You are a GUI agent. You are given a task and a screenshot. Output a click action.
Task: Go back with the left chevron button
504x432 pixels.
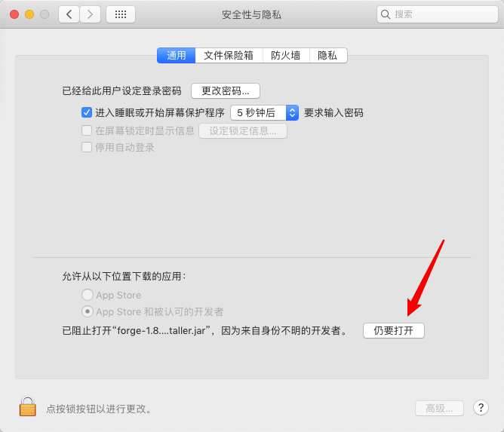click(69, 14)
